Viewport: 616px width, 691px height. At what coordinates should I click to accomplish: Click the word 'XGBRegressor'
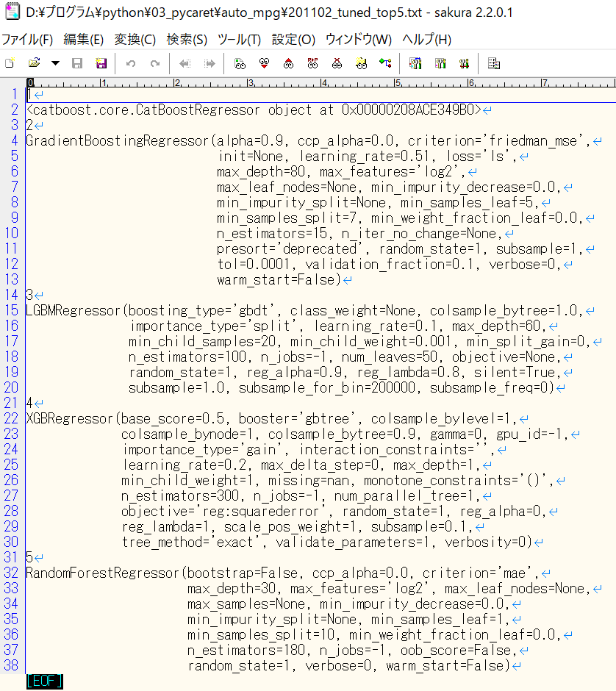coord(70,418)
